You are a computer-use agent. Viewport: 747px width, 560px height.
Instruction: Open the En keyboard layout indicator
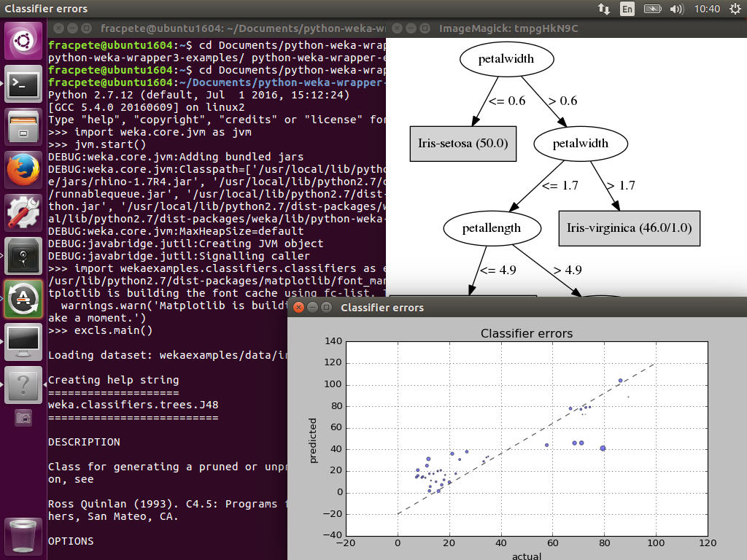click(x=627, y=9)
